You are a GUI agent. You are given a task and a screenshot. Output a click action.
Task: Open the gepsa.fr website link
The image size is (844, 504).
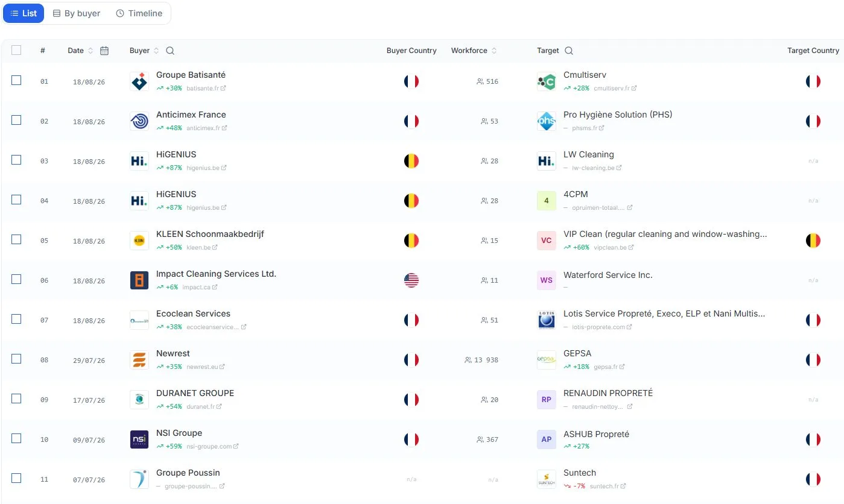tap(609, 367)
